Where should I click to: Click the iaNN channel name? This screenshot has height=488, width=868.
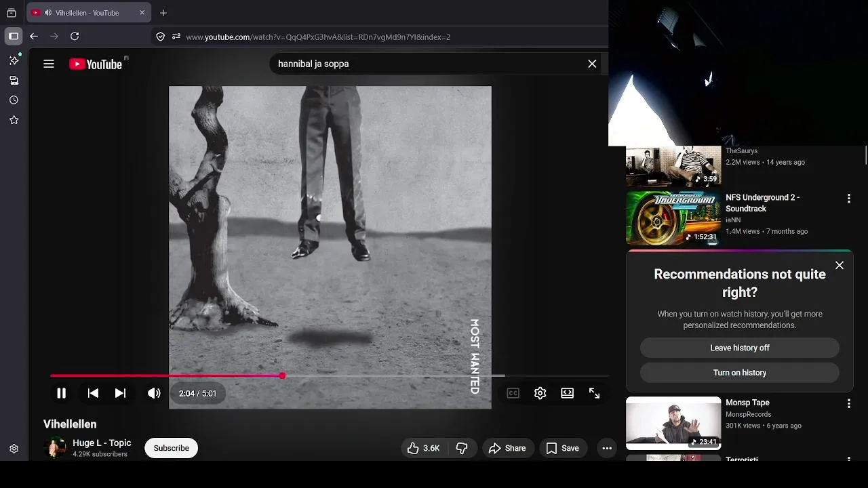tap(733, 220)
